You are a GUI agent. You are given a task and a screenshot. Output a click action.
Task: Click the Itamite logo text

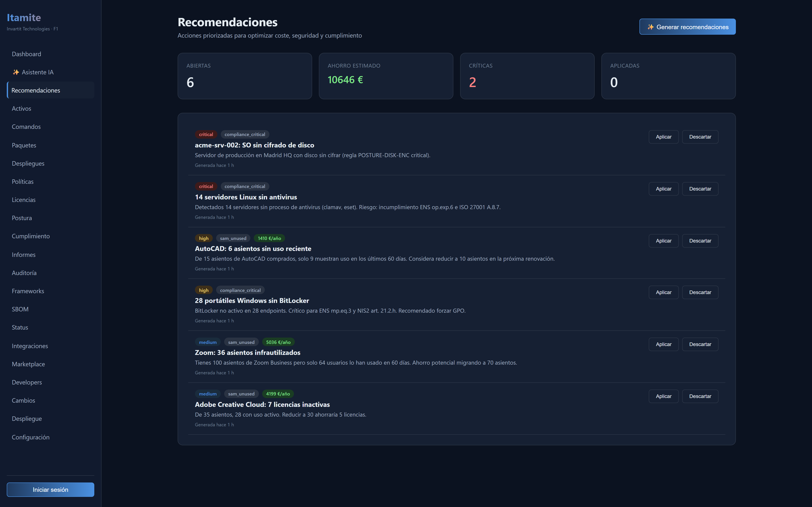24,18
